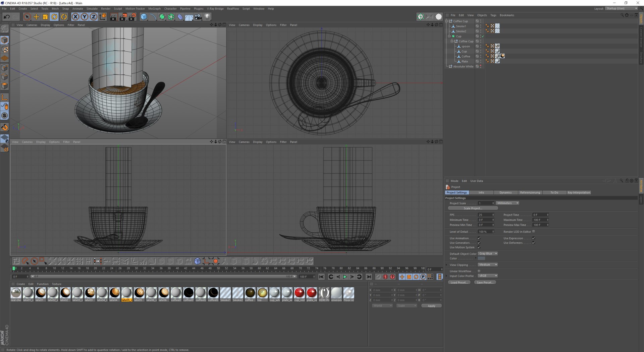
Task: Switch to the Dynamics tab
Action: click(x=505, y=193)
